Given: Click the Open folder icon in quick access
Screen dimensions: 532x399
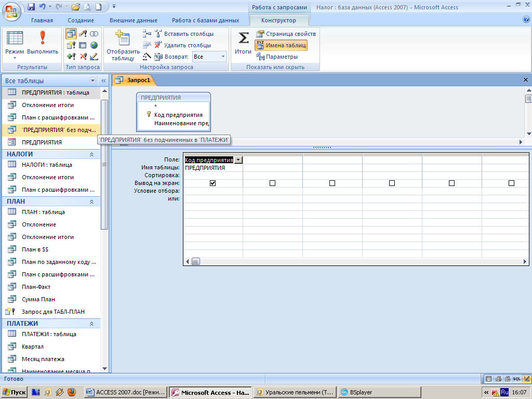Looking at the screenshot, I should pyautogui.click(x=76, y=6).
